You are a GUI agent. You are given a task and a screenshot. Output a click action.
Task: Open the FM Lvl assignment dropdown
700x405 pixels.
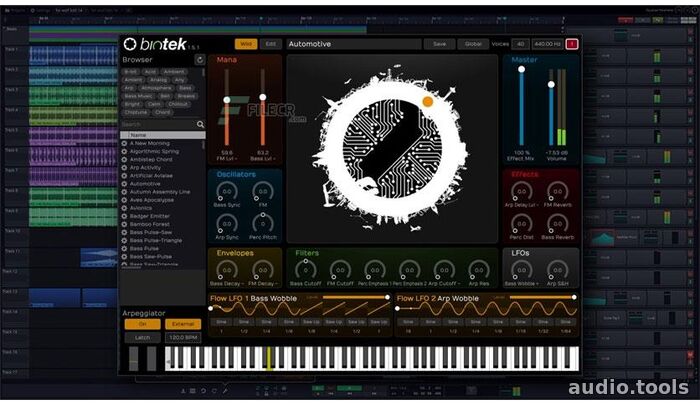pyautogui.click(x=227, y=158)
